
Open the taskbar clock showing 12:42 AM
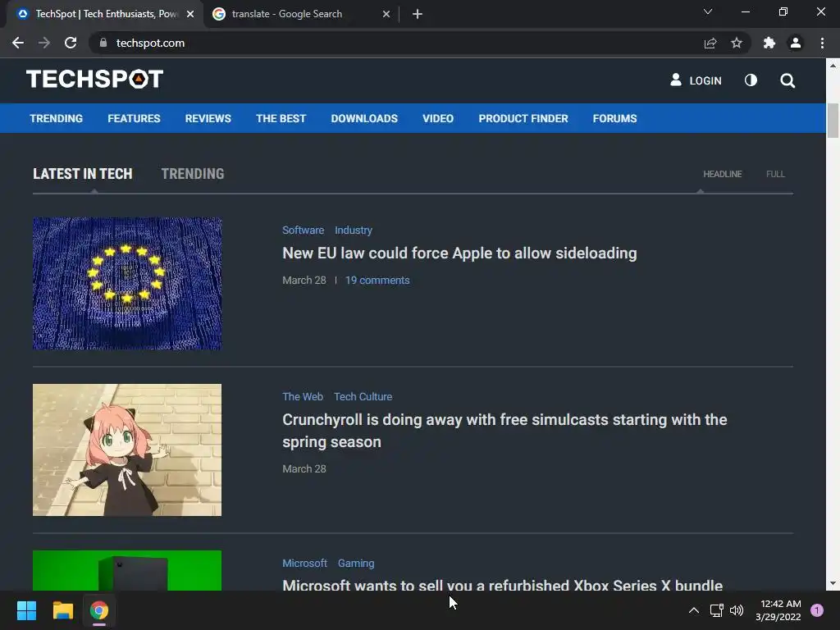pyautogui.click(x=778, y=610)
